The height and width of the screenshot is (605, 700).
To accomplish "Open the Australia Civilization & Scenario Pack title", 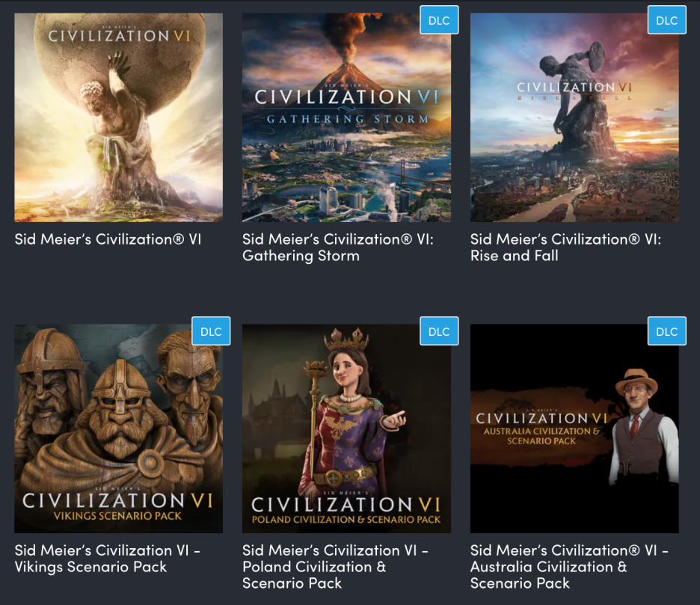I will 570,567.
